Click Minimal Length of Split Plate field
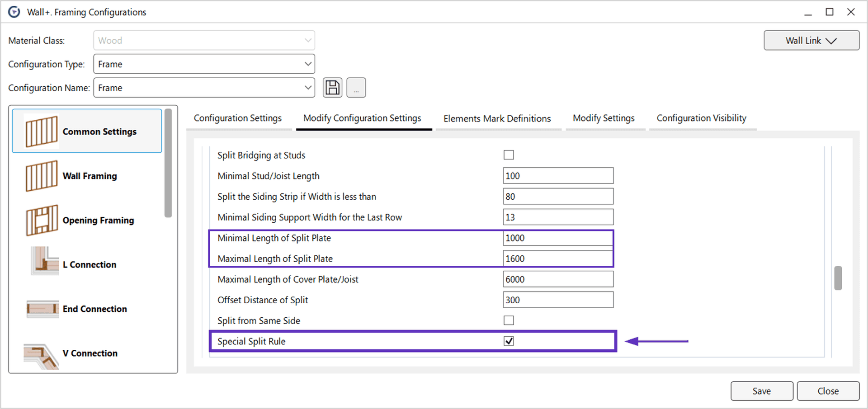The width and height of the screenshot is (868, 409). pos(558,238)
